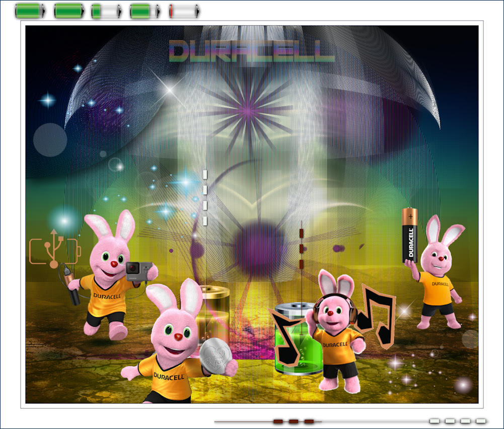Click the second full green battery icon
This screenshot has height=429, width=504.
(69, 11)
